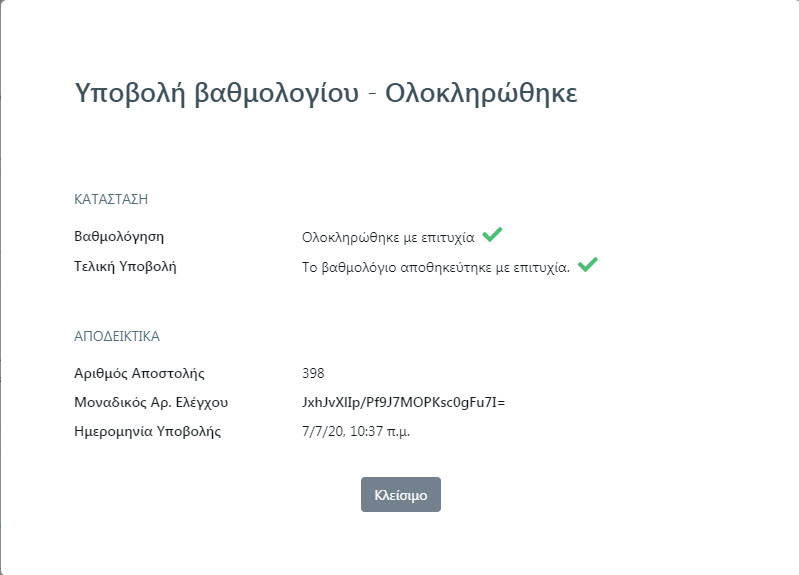Click the ΚΑΤΑΣΤΑΣΗ section header

pyautogui.click(x=111, y=199)
